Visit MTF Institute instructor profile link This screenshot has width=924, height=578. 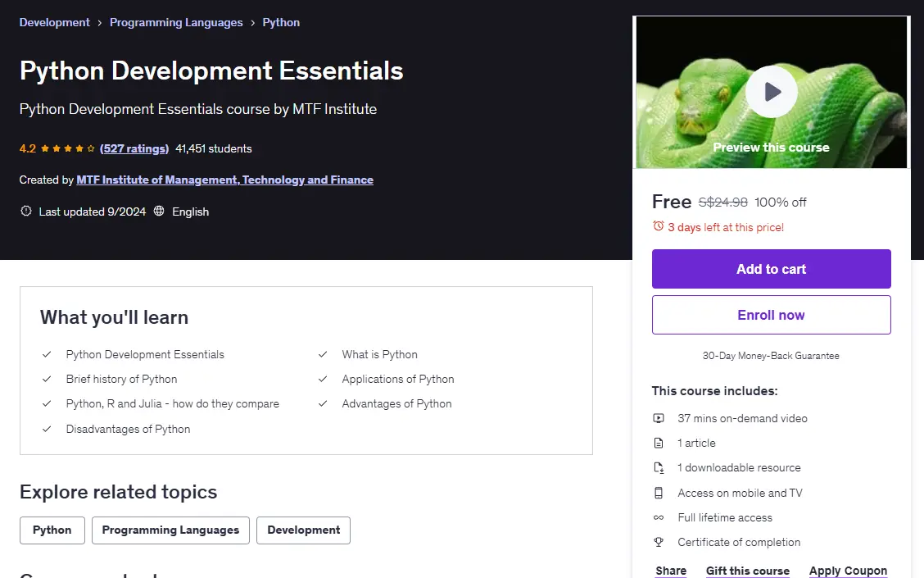click(x=224, y=180)
